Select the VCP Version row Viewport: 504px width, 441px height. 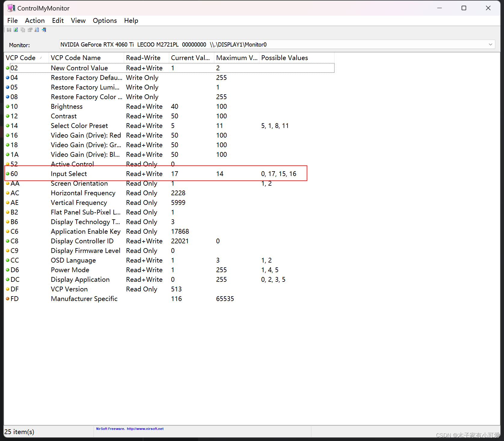[x=170, y=289]
